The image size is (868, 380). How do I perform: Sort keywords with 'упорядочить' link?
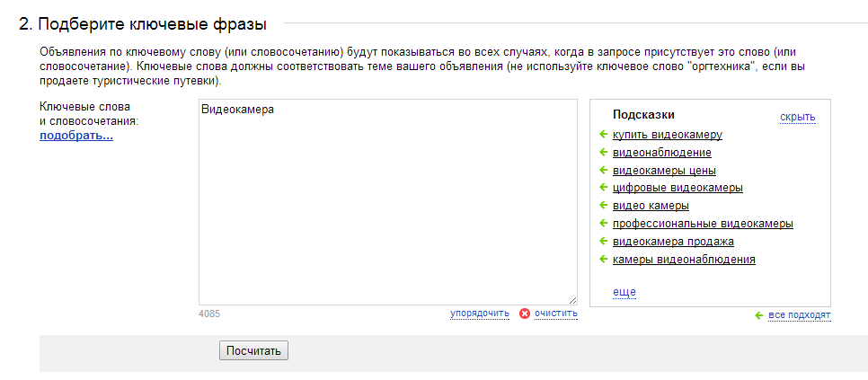coord(480,314)
